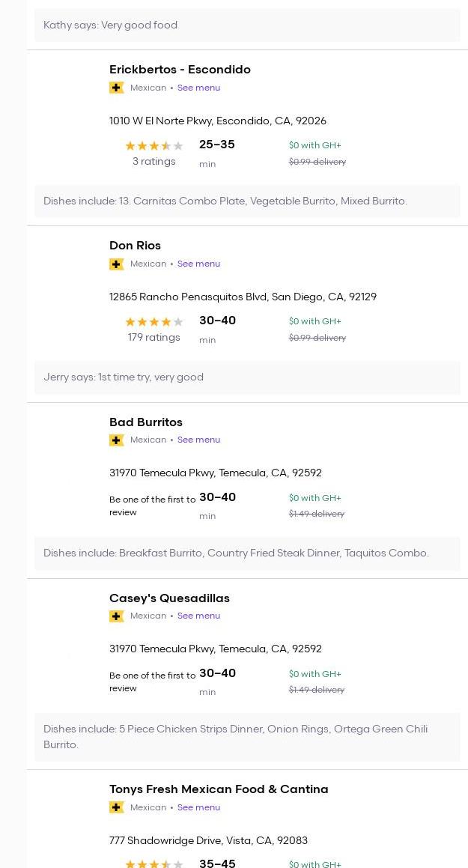Open the Erickbertos - Escondido restaurant title
468x868 pixels.
pyautogui.click(x=180, y=70)
